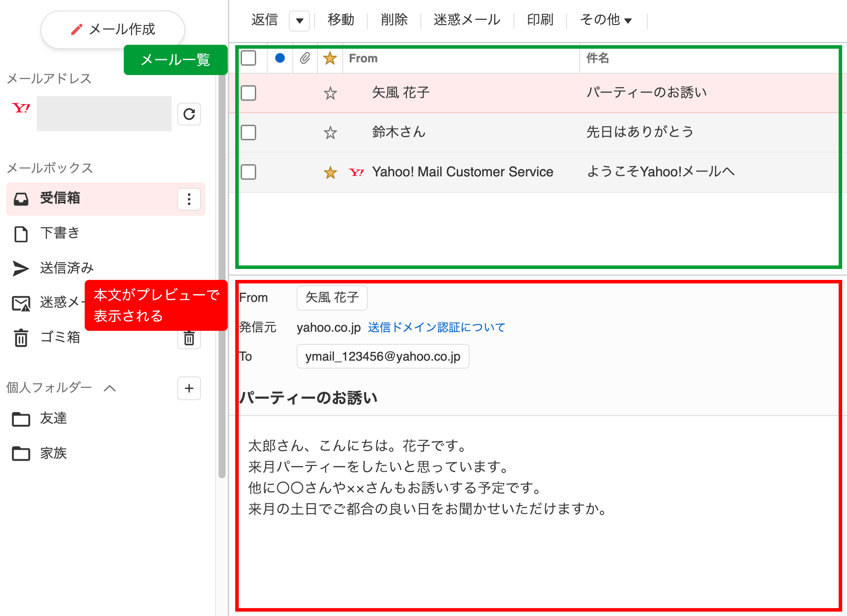
Task: Click the 迷惑メール spam folder icon
Action: tap(20, 302)
